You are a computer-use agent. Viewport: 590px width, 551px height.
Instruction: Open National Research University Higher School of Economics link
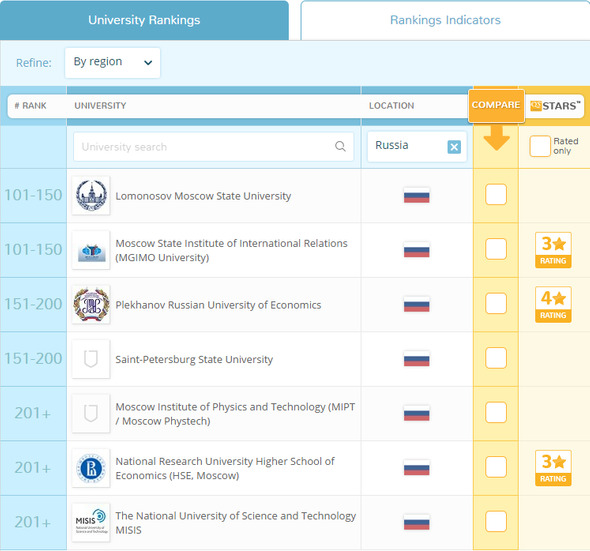coord(225,468)
